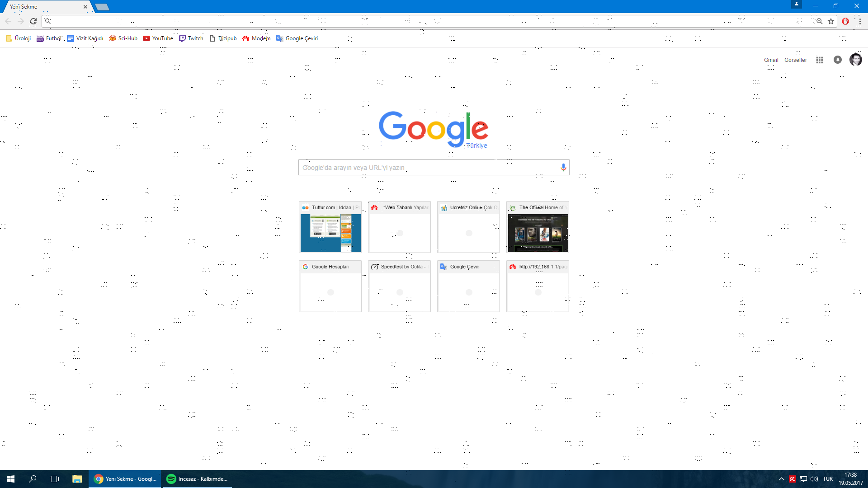Open network status tray icon
The width and height of the screenshot is (868, 488).
803,479
